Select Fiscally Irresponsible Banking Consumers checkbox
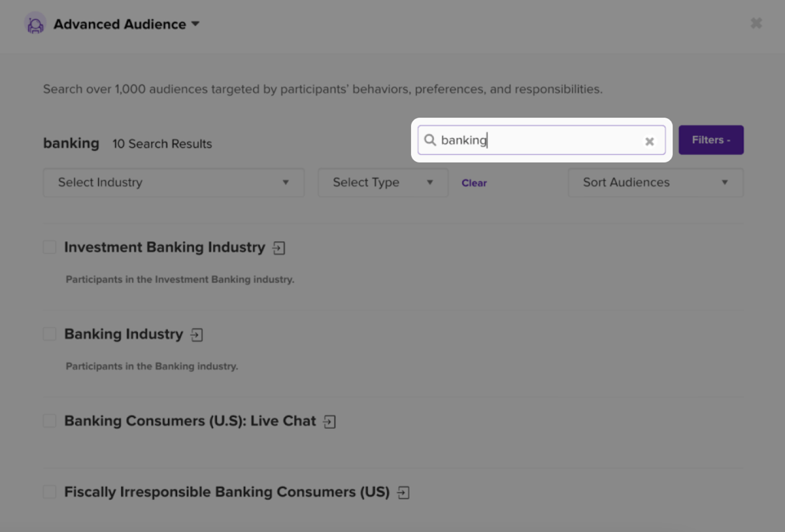Screen dimensions: 785x532 pos(50,491)
